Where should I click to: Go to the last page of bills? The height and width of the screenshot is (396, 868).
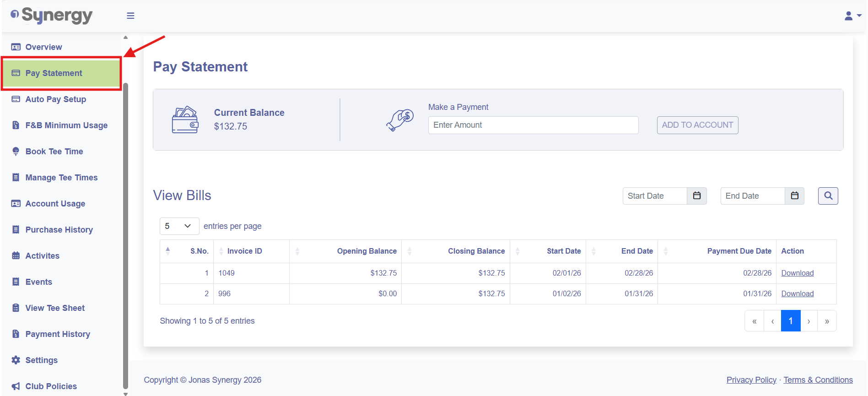[x=827, y=321]
